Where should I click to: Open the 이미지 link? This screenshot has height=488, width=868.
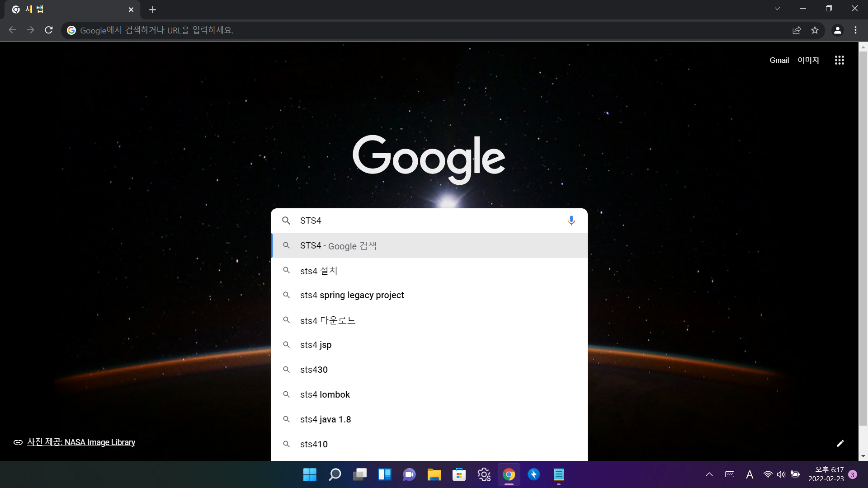pos(808,60)
